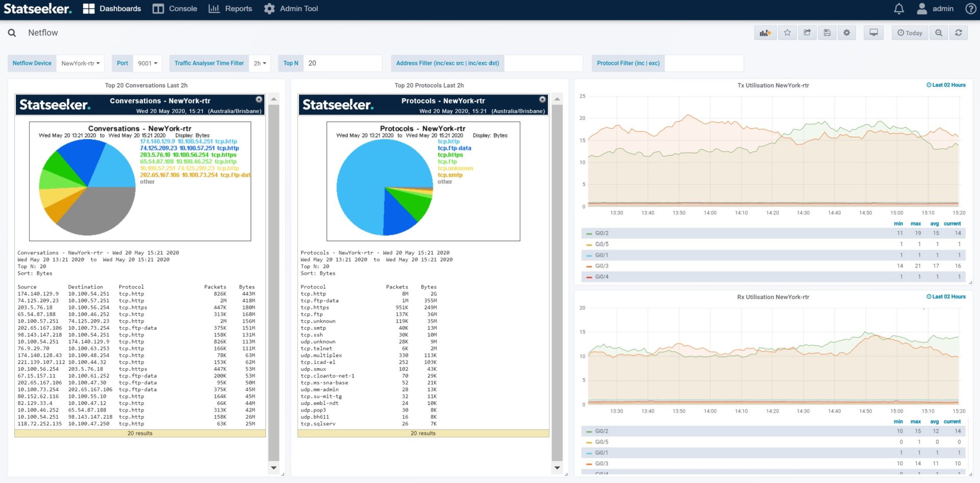
Task: Open the Today time range picker
Action: (910, 33)
